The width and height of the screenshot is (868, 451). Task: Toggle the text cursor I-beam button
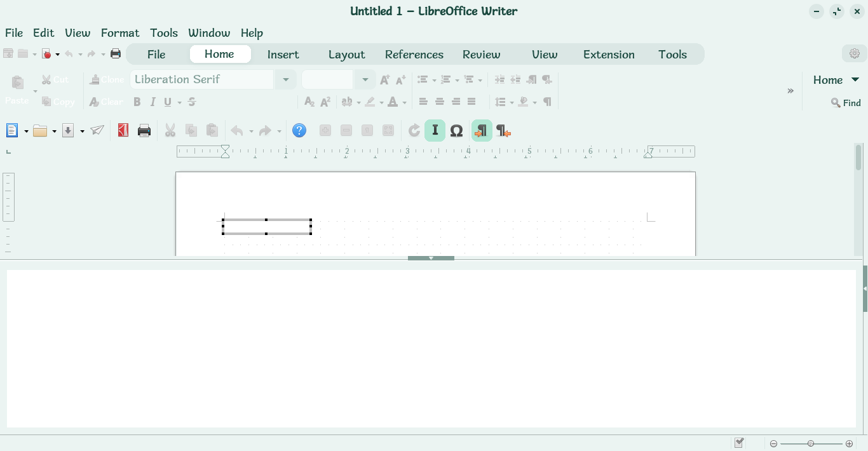[x=435, y=131]
